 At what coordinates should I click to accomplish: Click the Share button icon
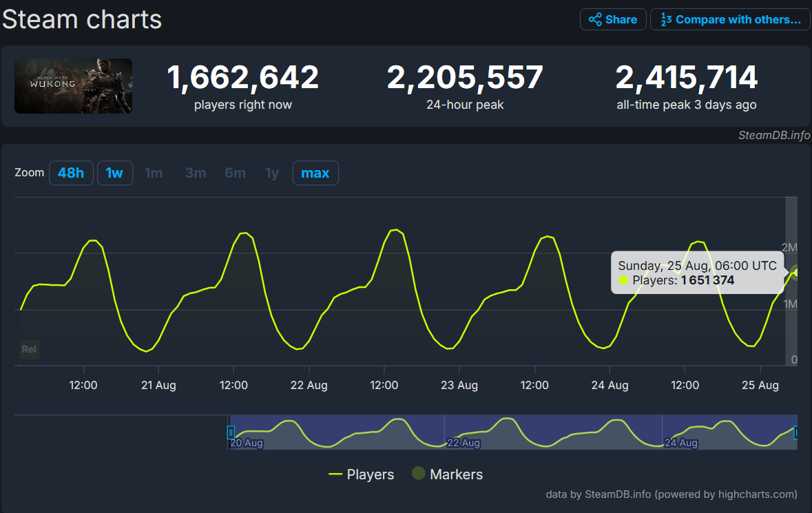[595, 19]
